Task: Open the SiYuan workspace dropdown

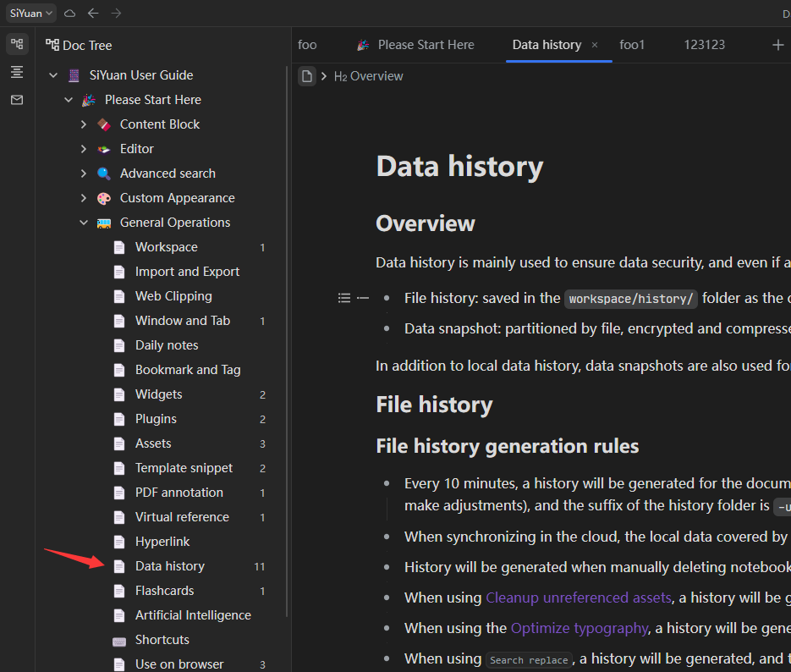Action: pos(32,13)
